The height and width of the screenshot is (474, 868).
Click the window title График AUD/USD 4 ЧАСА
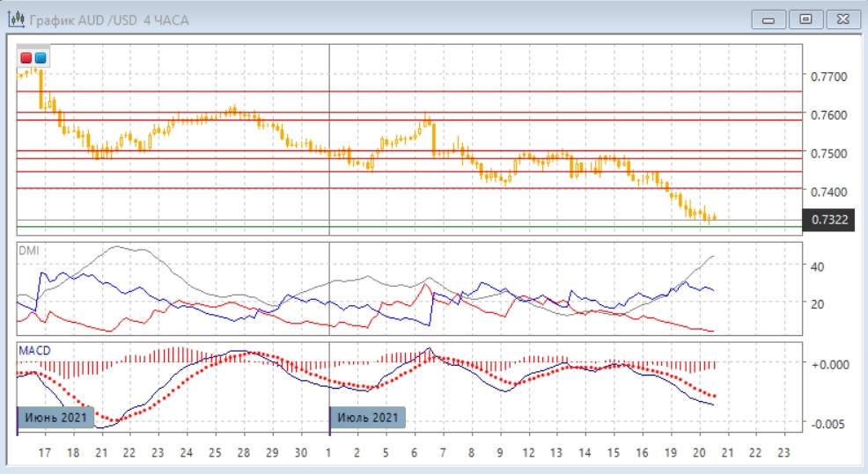coord(109,19)
